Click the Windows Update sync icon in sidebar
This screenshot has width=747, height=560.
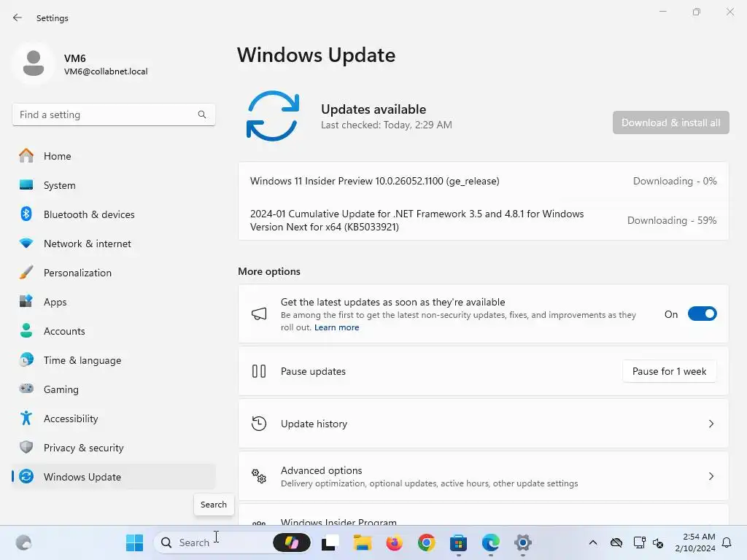(x=26, y=476)
